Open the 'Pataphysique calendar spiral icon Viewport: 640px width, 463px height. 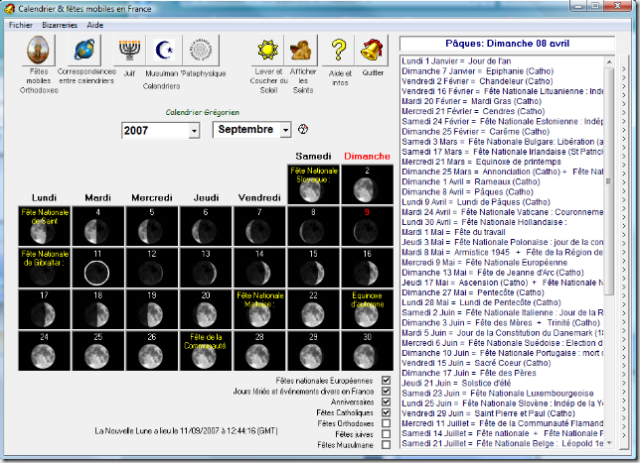pos(202,49)
